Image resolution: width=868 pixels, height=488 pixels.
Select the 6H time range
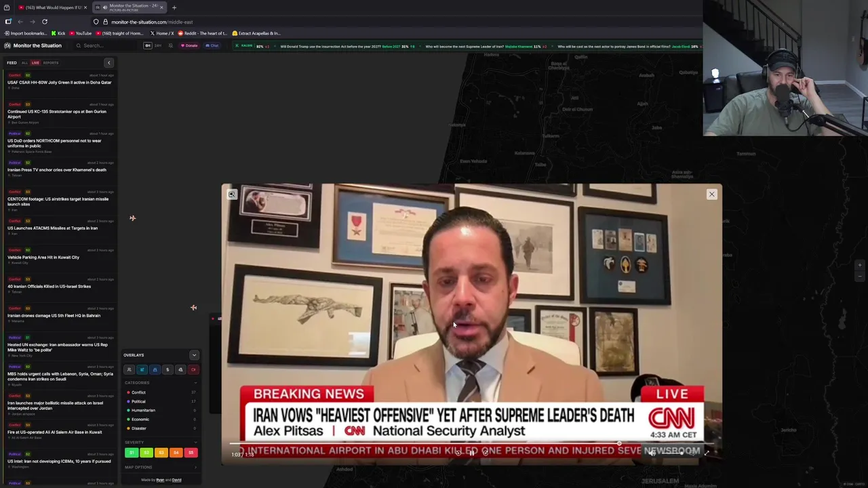148,45
